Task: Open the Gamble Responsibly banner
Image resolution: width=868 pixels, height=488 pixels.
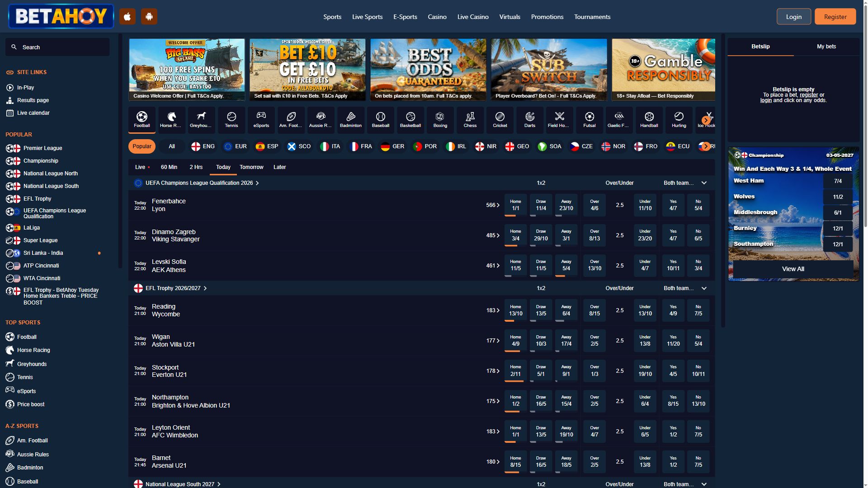Action: click(663, 70)
